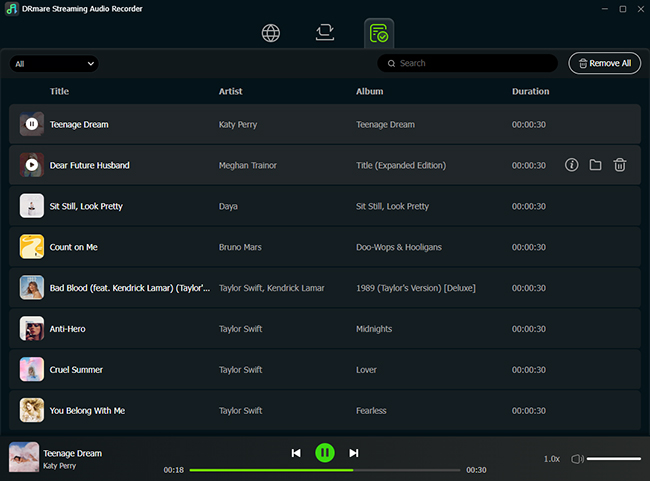Screen dimensions: 650x481
Task: Click artist Taylor Swift, Kendrick Lamar
Action: tap(272, 288)
